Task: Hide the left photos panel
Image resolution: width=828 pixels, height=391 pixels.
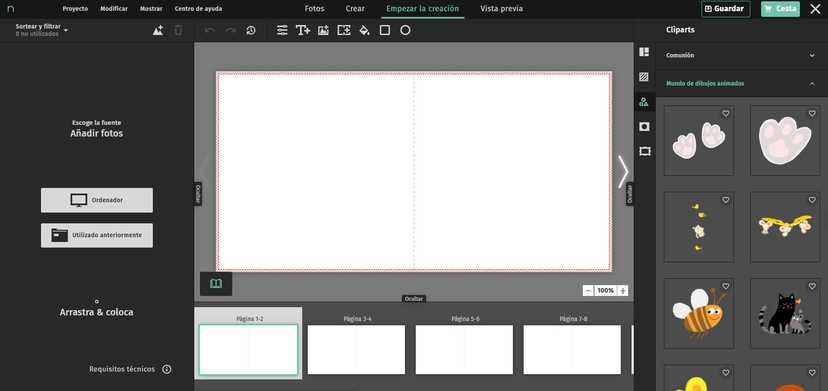Action: (198, 194)
